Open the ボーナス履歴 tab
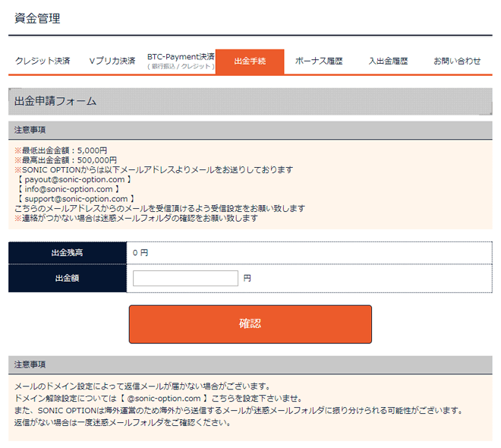 coord(319,61)
